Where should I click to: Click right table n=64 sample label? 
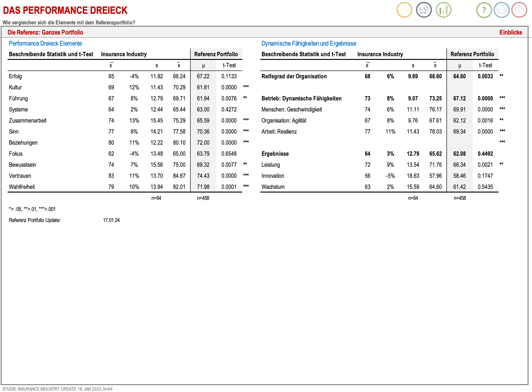coord(413,198)
